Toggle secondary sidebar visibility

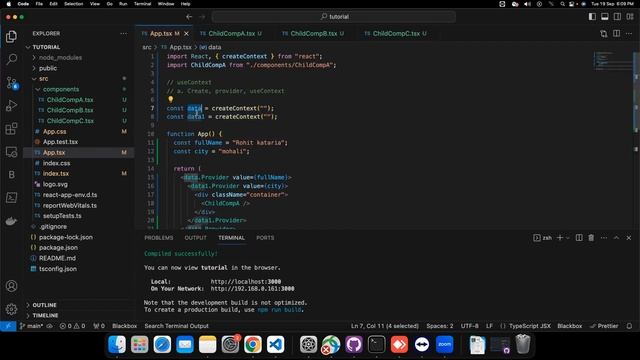617,17
